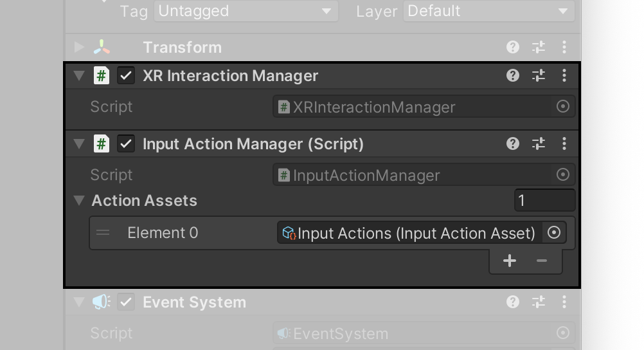Click object picker for Input Actions asset
Viewport: 644px width, 350px height.
tap(554, 233)
